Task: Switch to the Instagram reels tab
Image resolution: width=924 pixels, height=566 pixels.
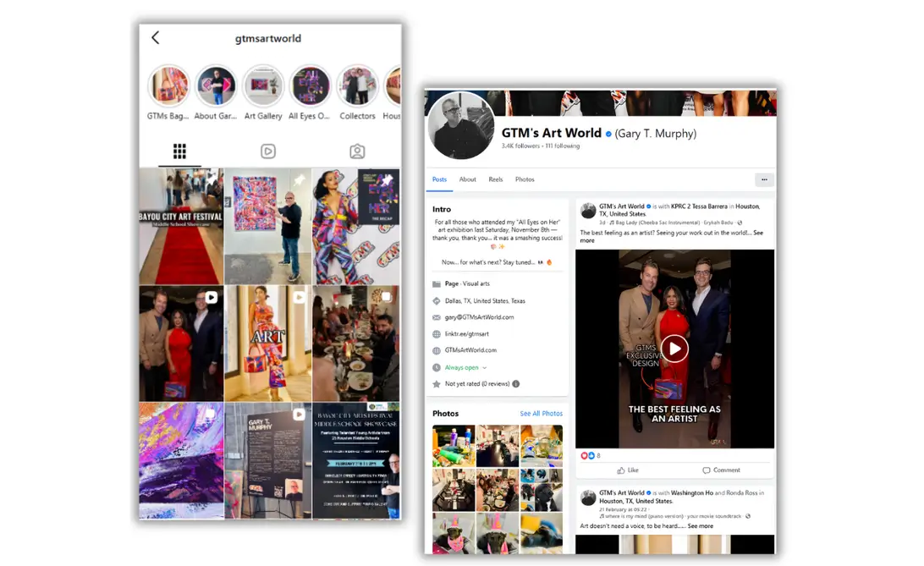Action: pos(268,151)
